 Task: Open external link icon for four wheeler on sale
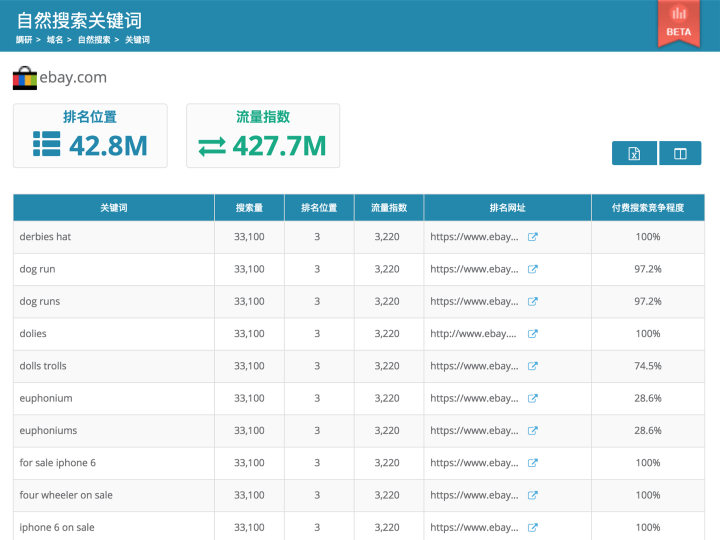click(x=533, y=495)
